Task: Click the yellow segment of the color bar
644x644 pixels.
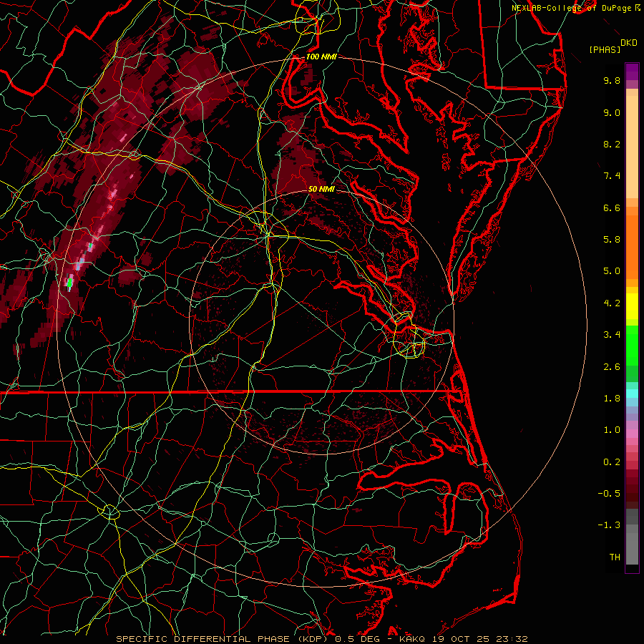Action: pyautogui.click(x=632, y=306)
